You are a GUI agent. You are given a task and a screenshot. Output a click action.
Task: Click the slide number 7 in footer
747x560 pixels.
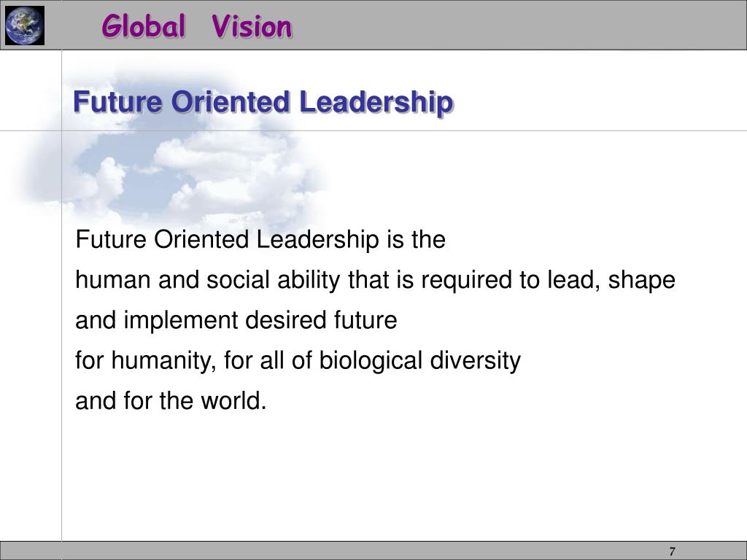pos(672,551)
